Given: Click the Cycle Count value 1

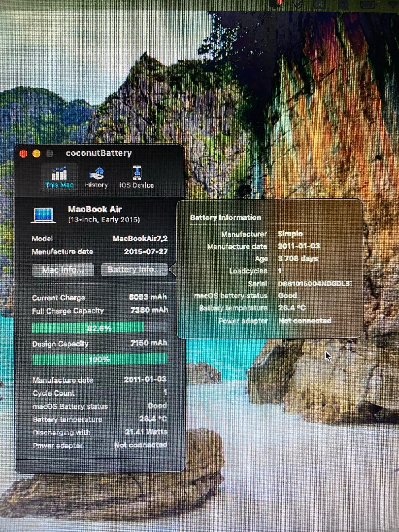Looking at the screenshot, I should [165, 392].
